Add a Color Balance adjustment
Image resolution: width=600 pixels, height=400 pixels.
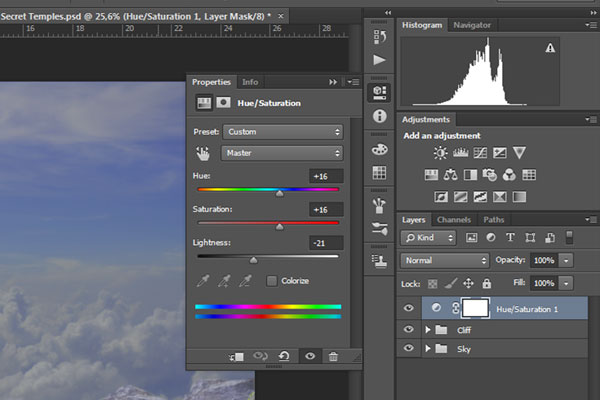[x=450, y=174]
